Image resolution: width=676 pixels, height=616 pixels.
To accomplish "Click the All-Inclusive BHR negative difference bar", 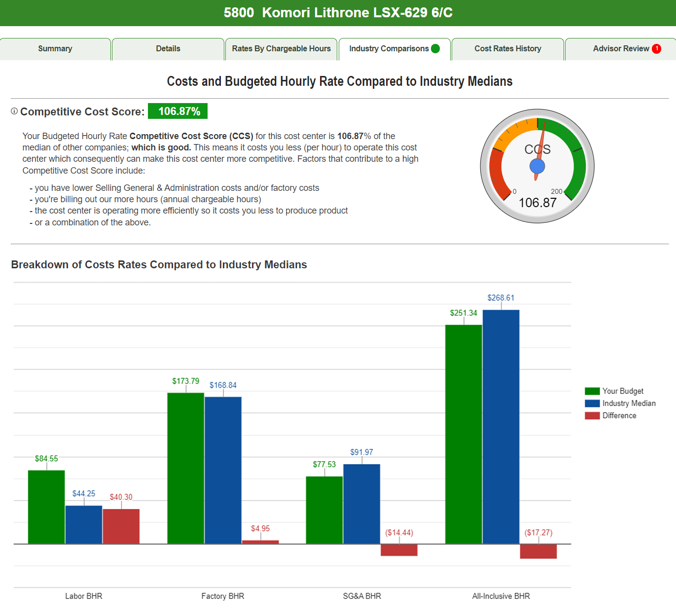I will pos(538,551).
